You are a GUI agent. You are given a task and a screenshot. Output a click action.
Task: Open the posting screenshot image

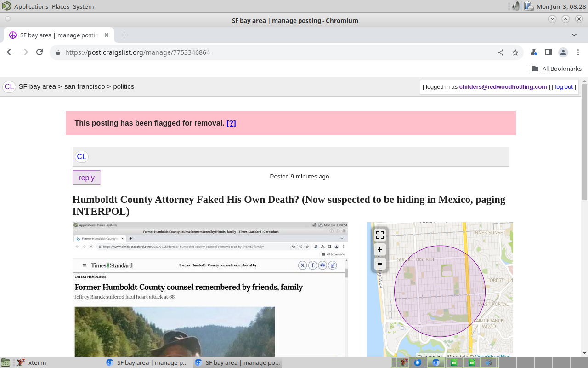210,289
